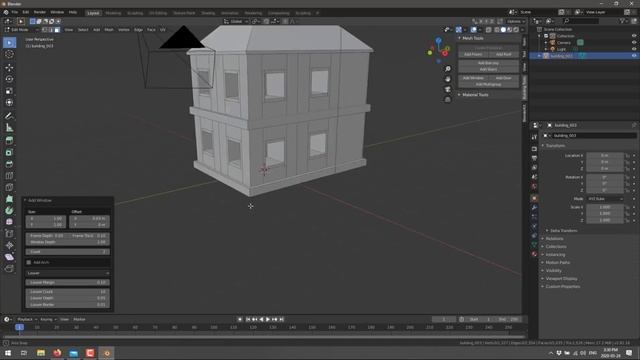Expand the Camera tree item
640x360 pixels.
pos(546,42)
